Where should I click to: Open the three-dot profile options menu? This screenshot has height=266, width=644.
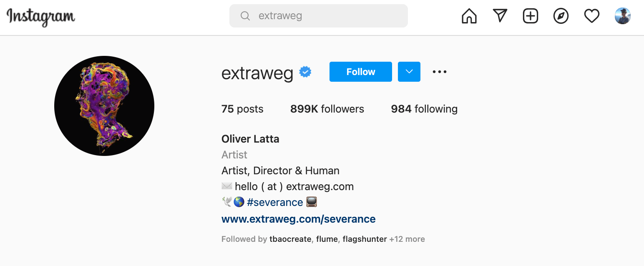(440, 72)
